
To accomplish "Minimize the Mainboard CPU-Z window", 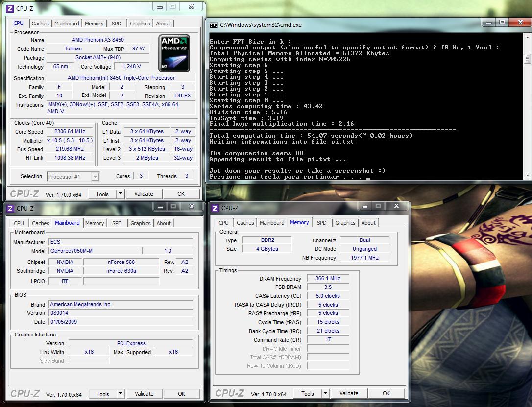I will (x=160, y=207).
